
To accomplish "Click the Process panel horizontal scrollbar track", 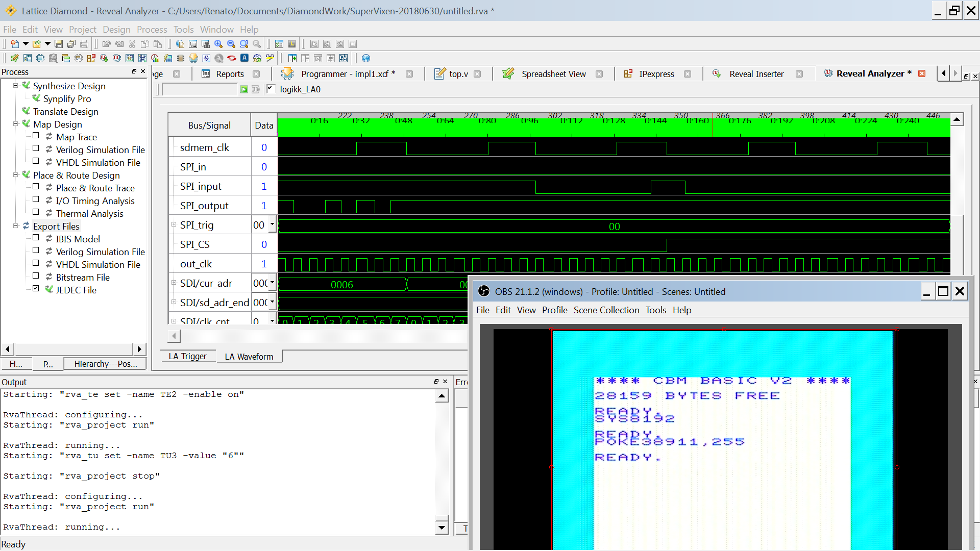I will (73, 349).
